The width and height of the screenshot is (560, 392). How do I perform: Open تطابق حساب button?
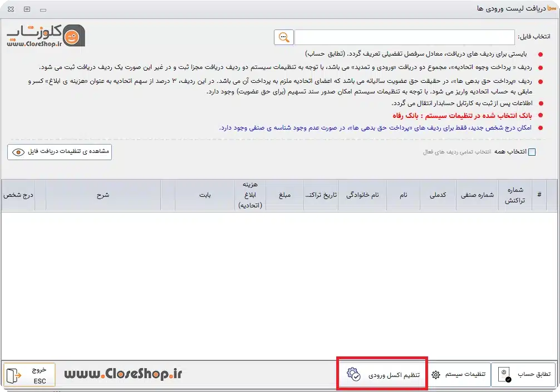523,375
